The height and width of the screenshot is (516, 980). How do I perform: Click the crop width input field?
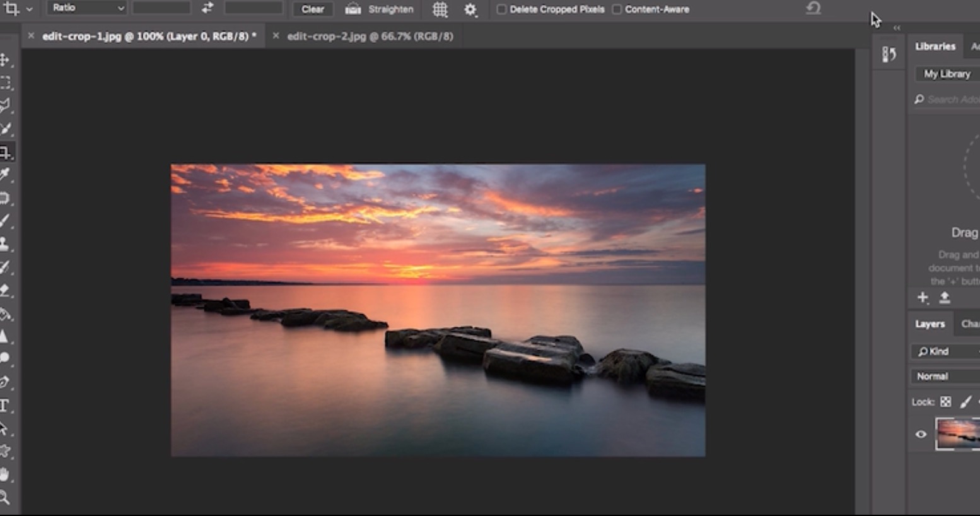click(x=161, y=8)
